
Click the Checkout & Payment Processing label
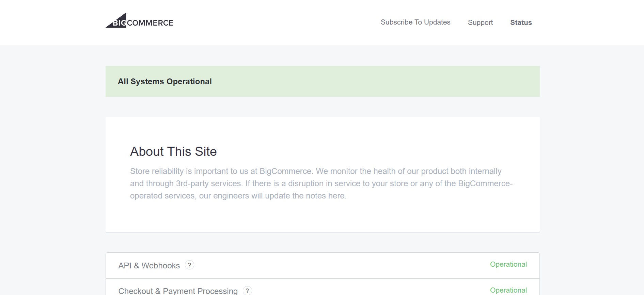pos(178,291)
